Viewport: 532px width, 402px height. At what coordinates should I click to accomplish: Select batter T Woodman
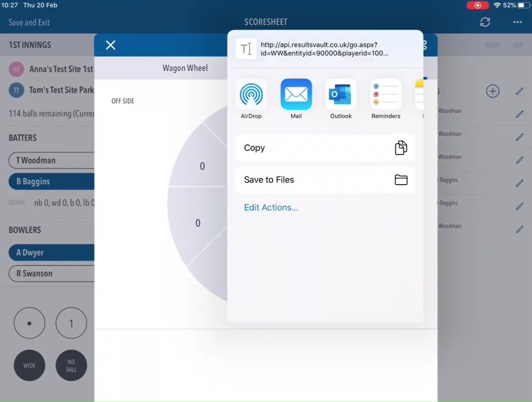[x=51, y=160]
